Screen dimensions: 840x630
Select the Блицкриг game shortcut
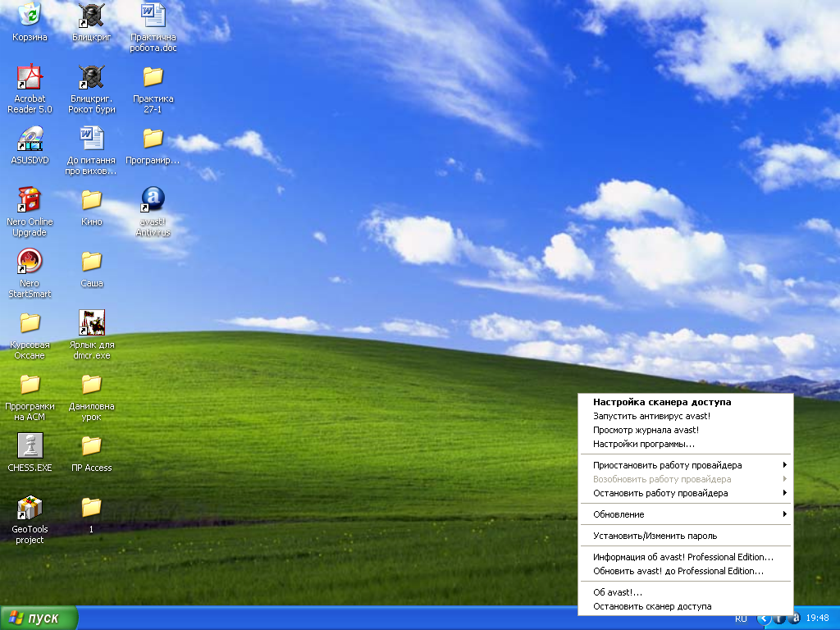coord(92,21)
